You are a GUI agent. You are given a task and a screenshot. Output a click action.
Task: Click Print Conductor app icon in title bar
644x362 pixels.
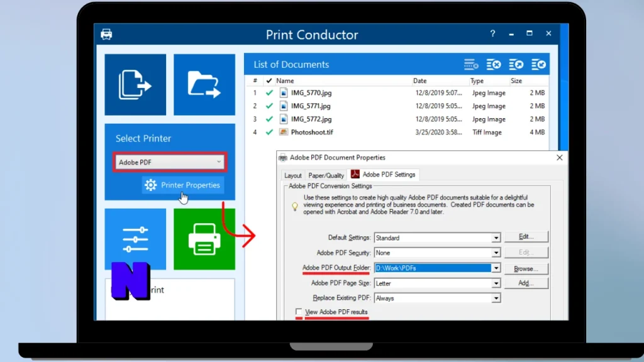(x=106, y=34)
